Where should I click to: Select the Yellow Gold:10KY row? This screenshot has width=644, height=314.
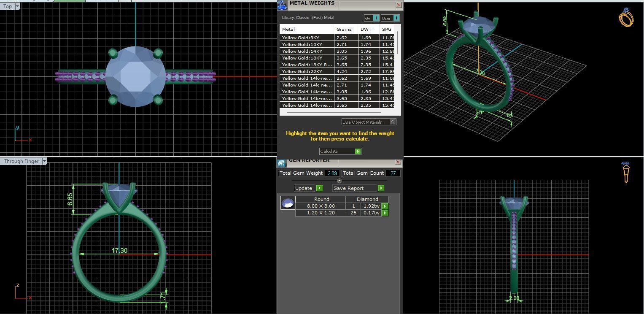[337, 45]
